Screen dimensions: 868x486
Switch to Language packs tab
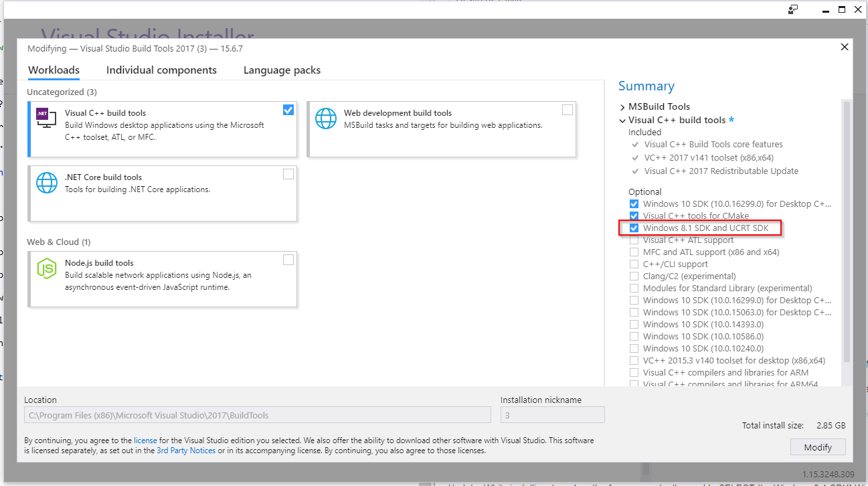pos(282,70)
